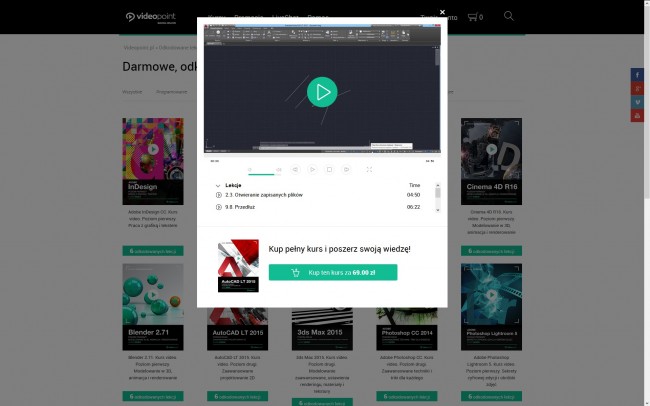Open the Cinema 4D R16 course thumbnail
This screenshot has width=650, height=406.
click(492, 161)
